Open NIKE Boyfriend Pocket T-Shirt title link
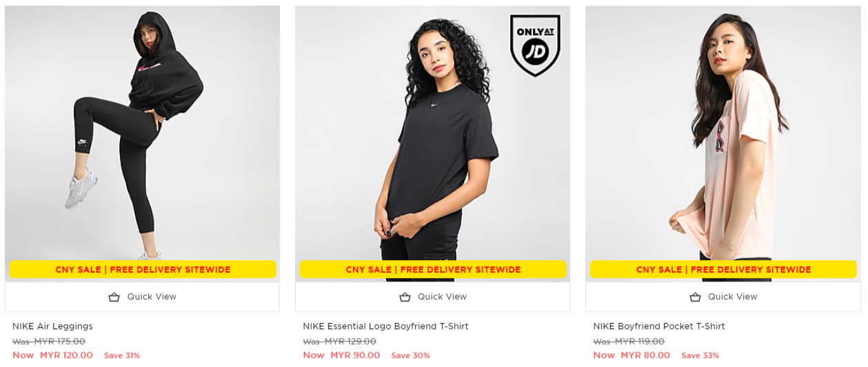The image size is (868, 367). tap(659, 326)
